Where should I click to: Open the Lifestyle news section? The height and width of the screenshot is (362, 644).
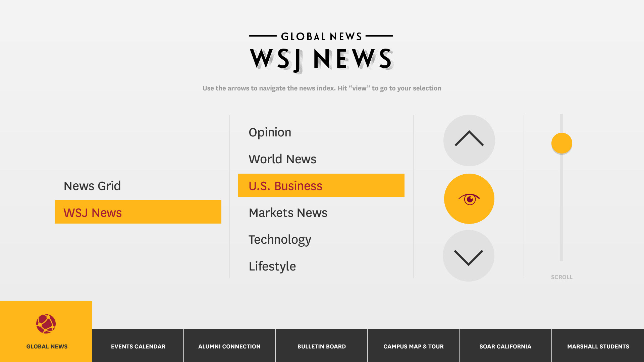pos(272,266)
